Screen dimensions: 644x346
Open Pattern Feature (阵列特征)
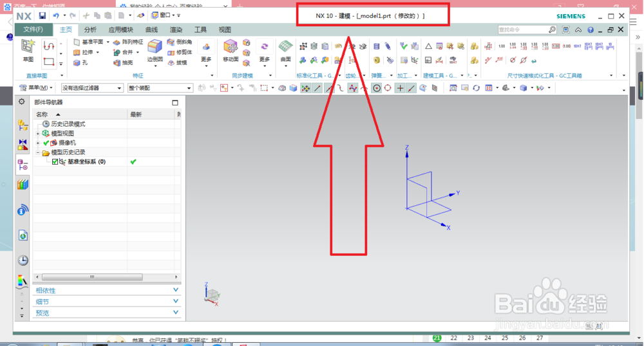tap(128, 42)
